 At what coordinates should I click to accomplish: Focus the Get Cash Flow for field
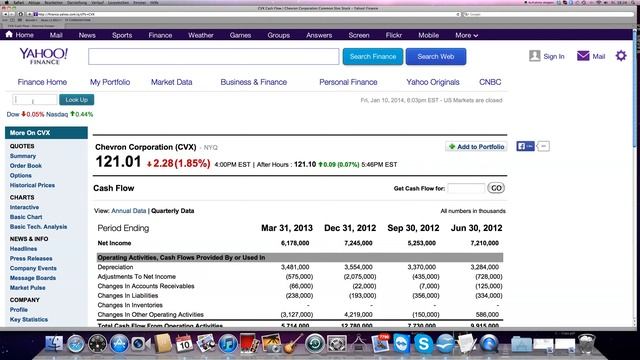(466, 188)
